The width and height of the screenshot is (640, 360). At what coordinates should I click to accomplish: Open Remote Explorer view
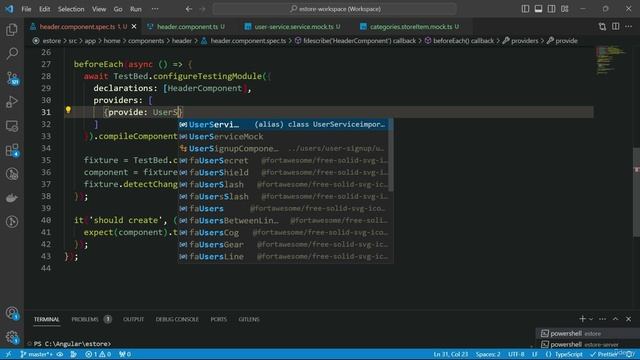tap(12, 126)
